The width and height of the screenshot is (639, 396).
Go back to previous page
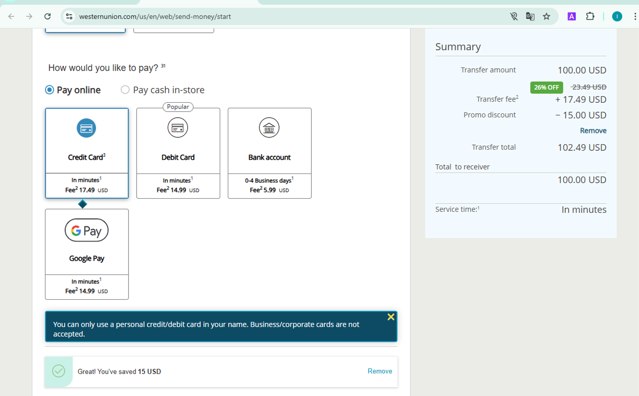coord(11,16)
